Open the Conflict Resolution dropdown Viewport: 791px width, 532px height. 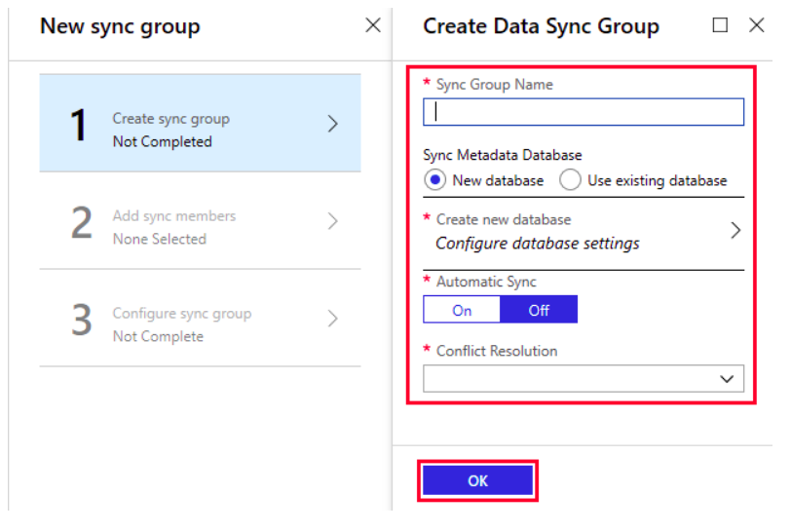point(583,378)
